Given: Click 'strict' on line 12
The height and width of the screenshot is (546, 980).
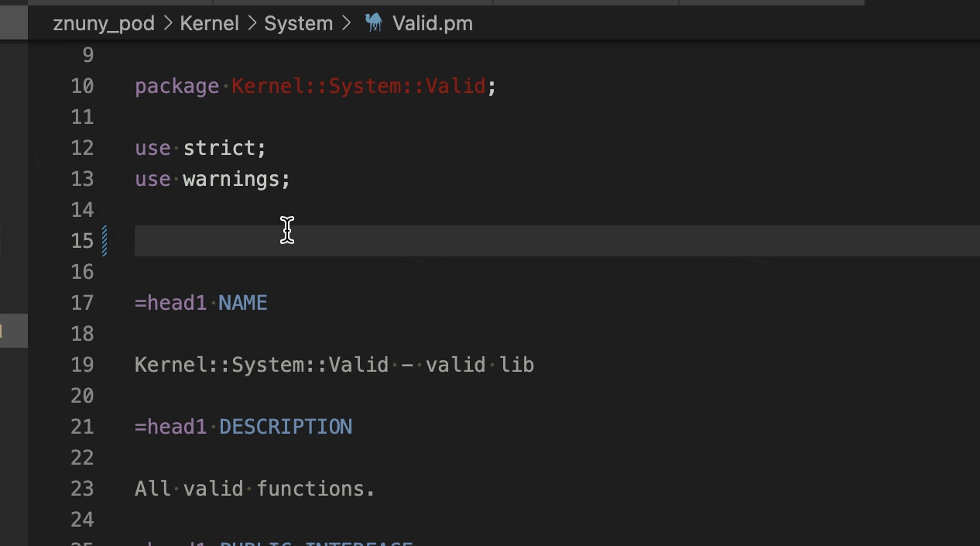Looking at the screenshot, I should (x=219, y=148).
